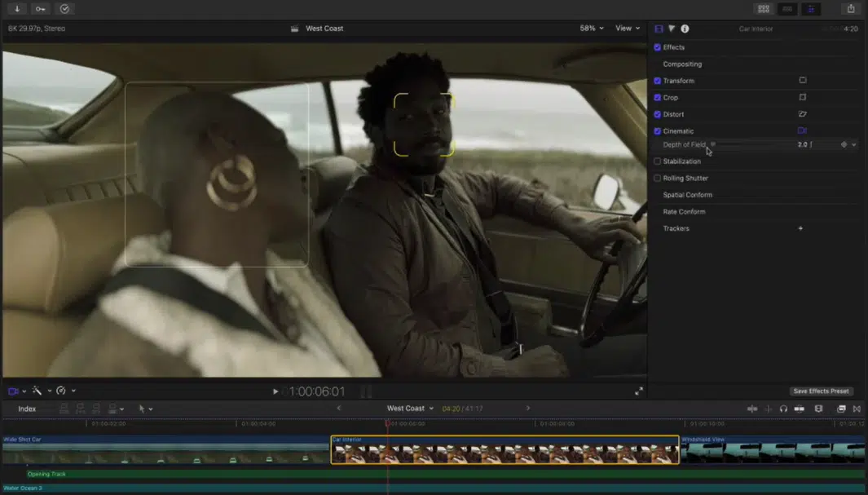Click the Background Tasks checkmark icon
Viewport: 868px width, 495px height.
64,8
